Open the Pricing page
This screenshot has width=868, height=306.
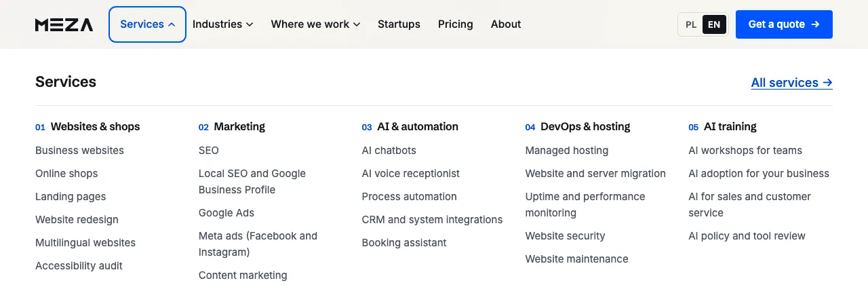click(x=456, y=24)
